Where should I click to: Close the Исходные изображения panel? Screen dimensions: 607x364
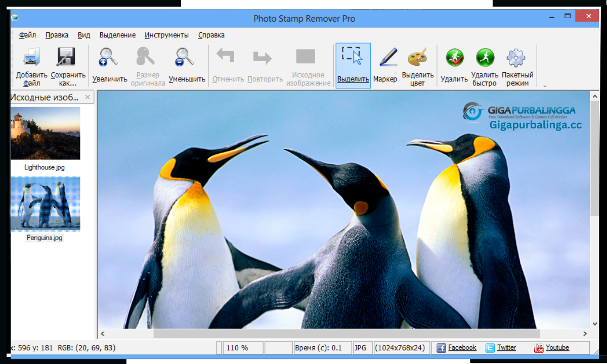tap(88, 97)
